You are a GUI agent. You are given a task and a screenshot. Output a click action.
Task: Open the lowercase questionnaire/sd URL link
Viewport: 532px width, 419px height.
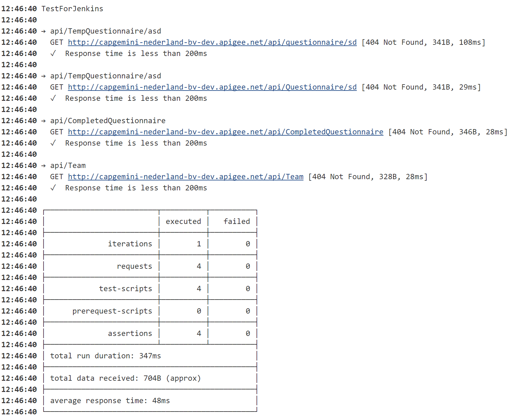coord(212,42)
